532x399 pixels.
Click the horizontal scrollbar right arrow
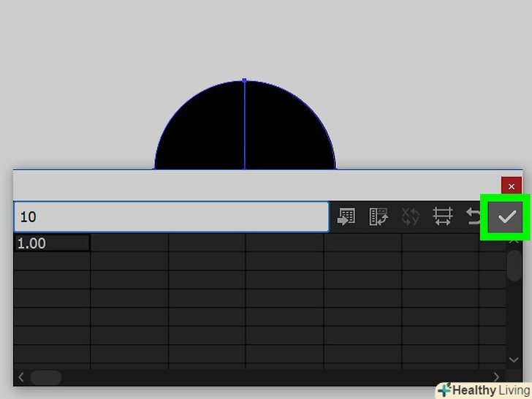pos(497,377)
